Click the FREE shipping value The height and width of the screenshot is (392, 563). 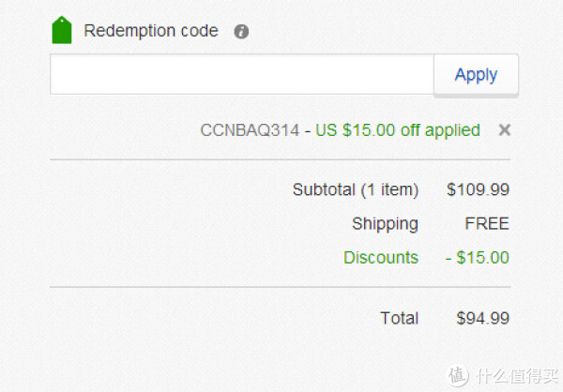487,223
